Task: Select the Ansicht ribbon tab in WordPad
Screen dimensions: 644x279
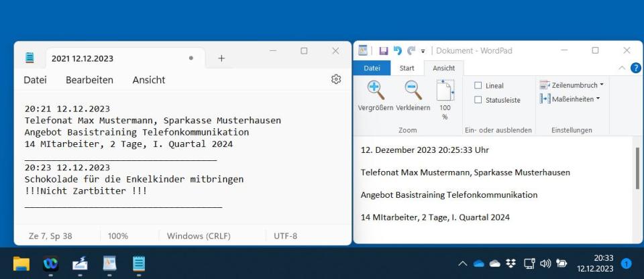Action: 444,68
